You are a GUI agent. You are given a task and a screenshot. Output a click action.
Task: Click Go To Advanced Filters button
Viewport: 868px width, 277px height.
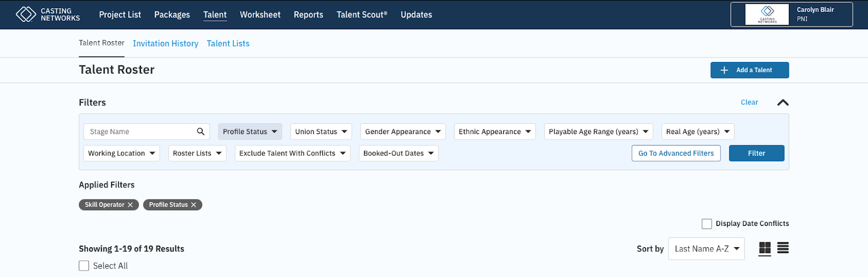pyautogui.click(x=676, y=153)
